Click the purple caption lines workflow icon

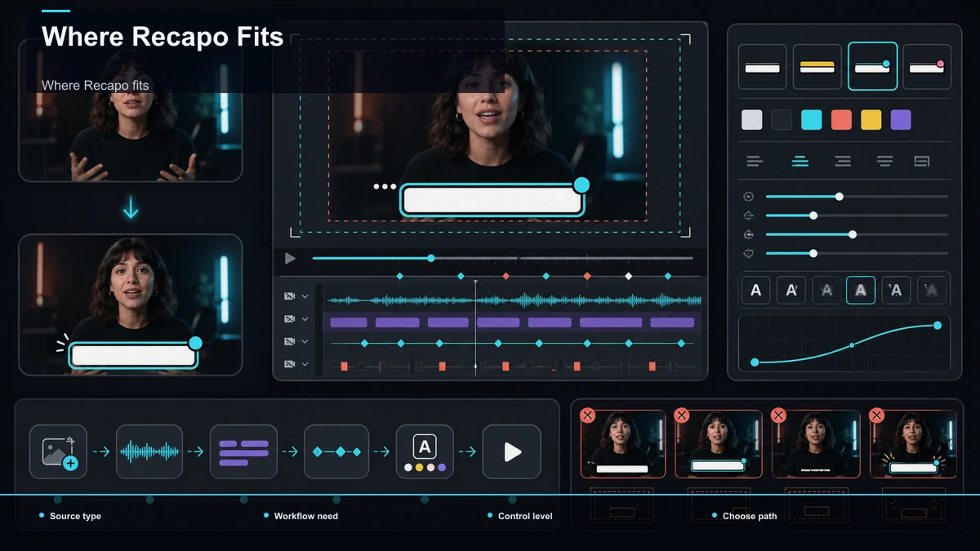[x=243, y=451]
